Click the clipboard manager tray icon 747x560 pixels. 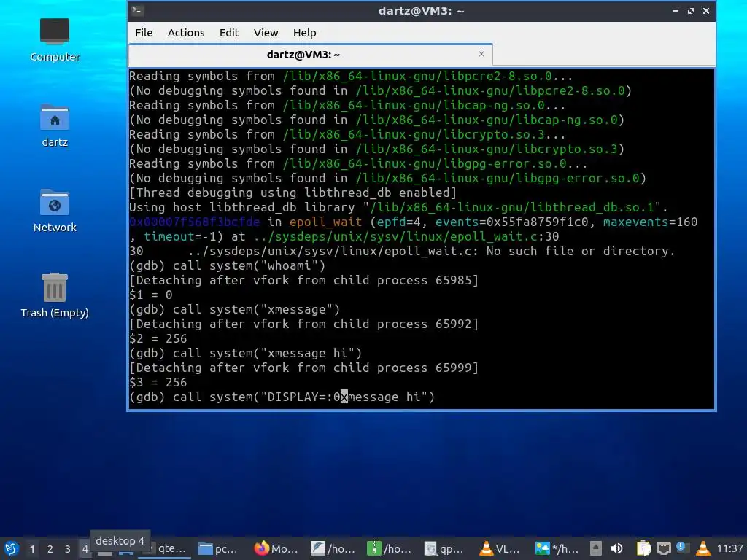click(x=643, y=549)
